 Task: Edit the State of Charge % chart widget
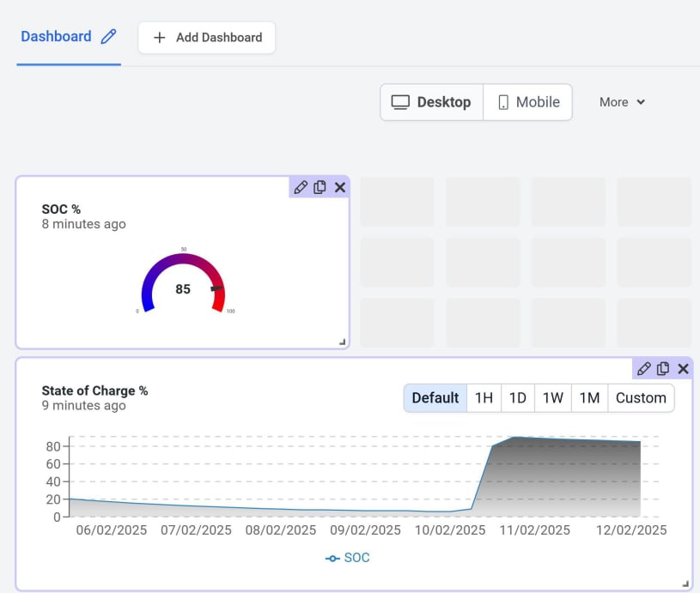643,369
